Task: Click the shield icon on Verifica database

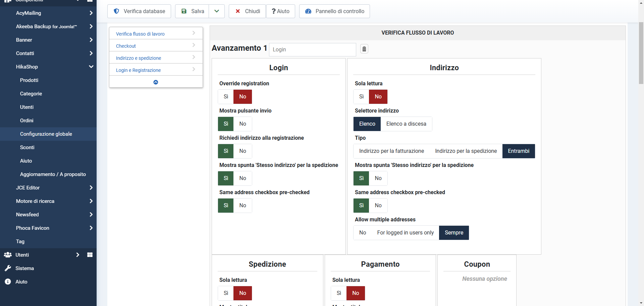Action: pyautogui.click(x=116, y=11)
